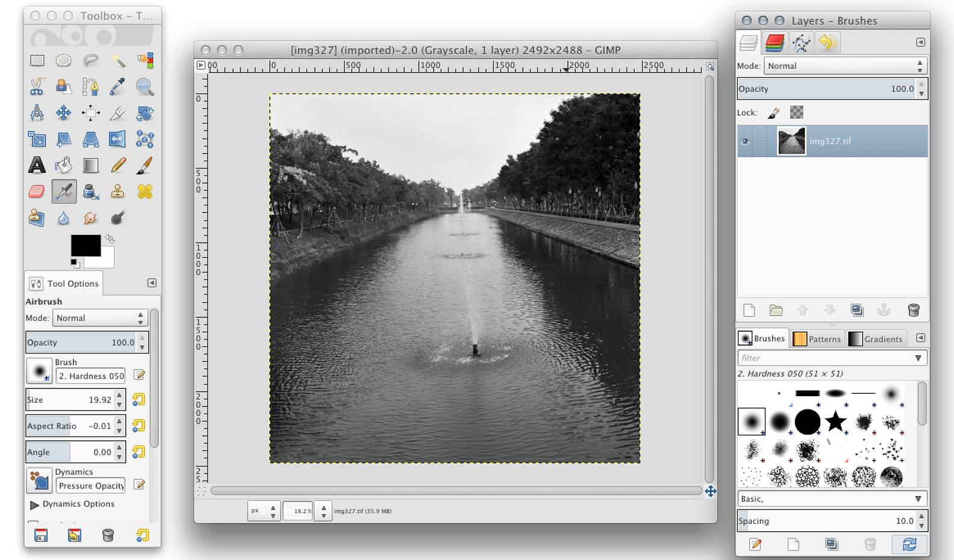The width and height of the screenshot is (954, 560).
Task: Select the Paintbrush tool
Action: (145, 165)
